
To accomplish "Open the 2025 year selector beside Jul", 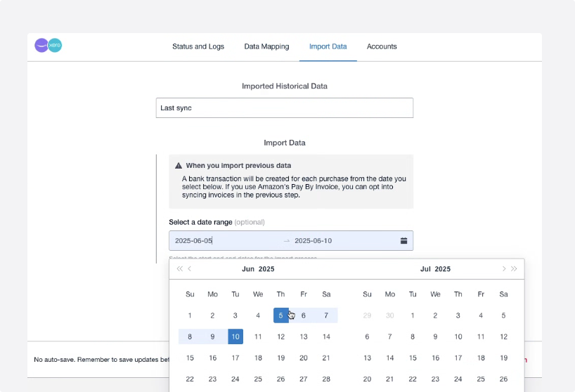I will click(443, 269).
